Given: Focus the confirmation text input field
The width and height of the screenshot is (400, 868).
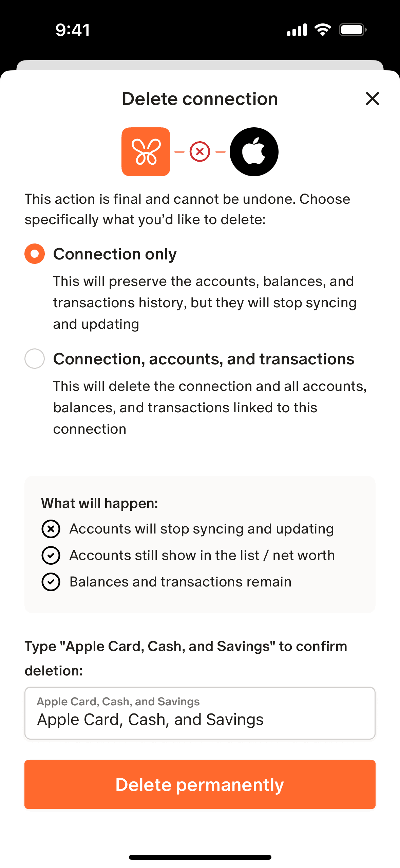Looking at the screenshot, I should pyautogui.click(x=200, y=713).
